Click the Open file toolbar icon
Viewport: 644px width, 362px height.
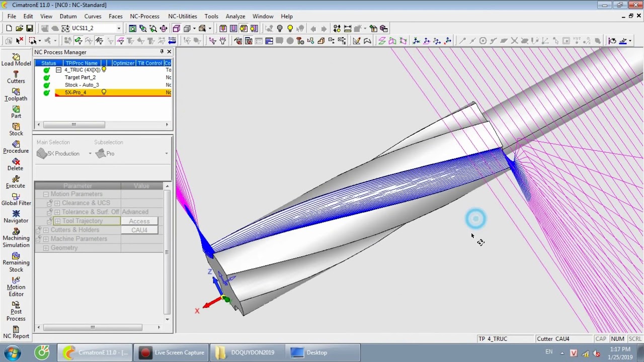tap(19, 29)
